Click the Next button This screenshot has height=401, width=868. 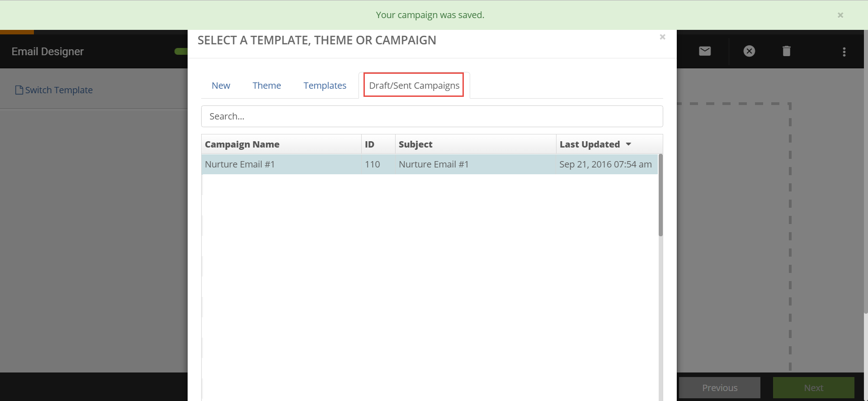click(813, 388)
